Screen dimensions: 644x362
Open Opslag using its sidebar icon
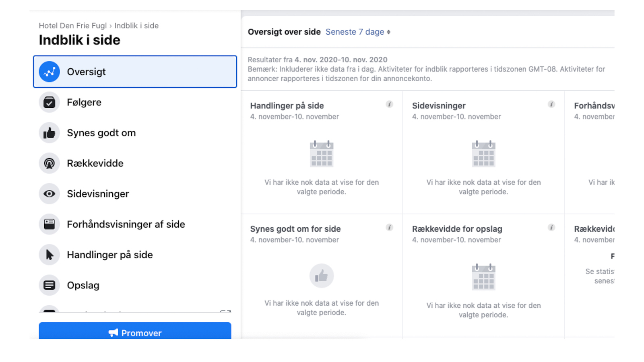(x=49, y=285)
